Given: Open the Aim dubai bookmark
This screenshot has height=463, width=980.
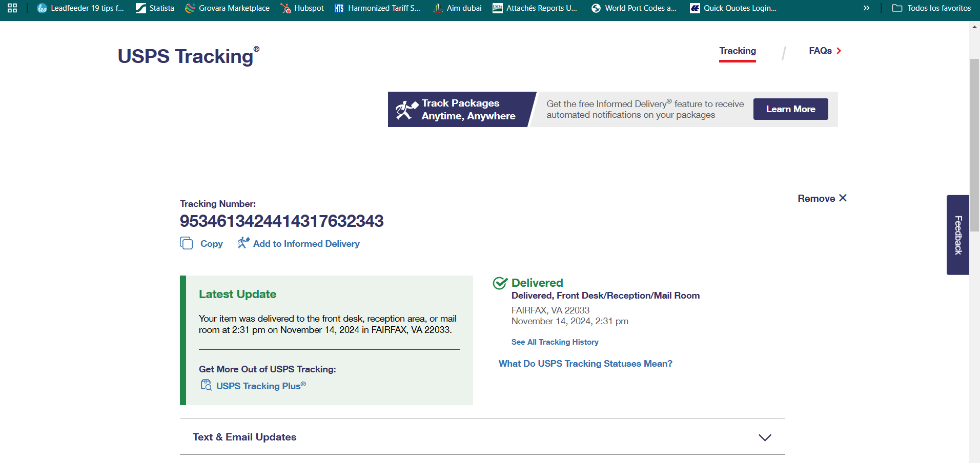Looking at the screenshot, I should click(457, 8).
